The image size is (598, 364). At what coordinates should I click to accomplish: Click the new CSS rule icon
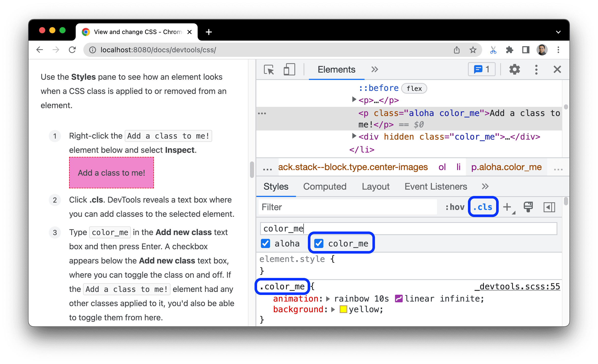510,207
